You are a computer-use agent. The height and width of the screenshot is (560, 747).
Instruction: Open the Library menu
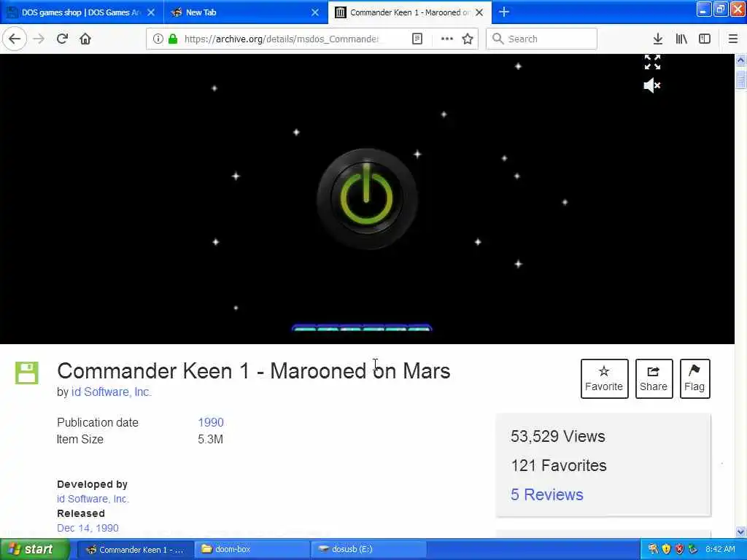[x=681, y=39]
